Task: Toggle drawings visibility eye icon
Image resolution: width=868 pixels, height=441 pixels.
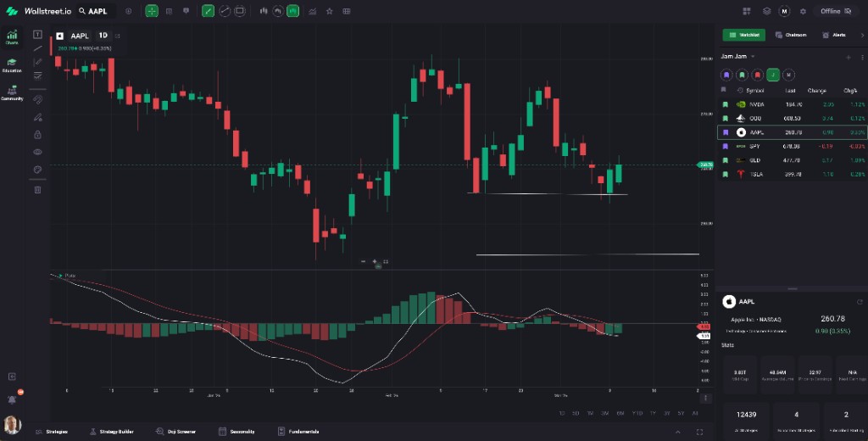Action: 37,152
